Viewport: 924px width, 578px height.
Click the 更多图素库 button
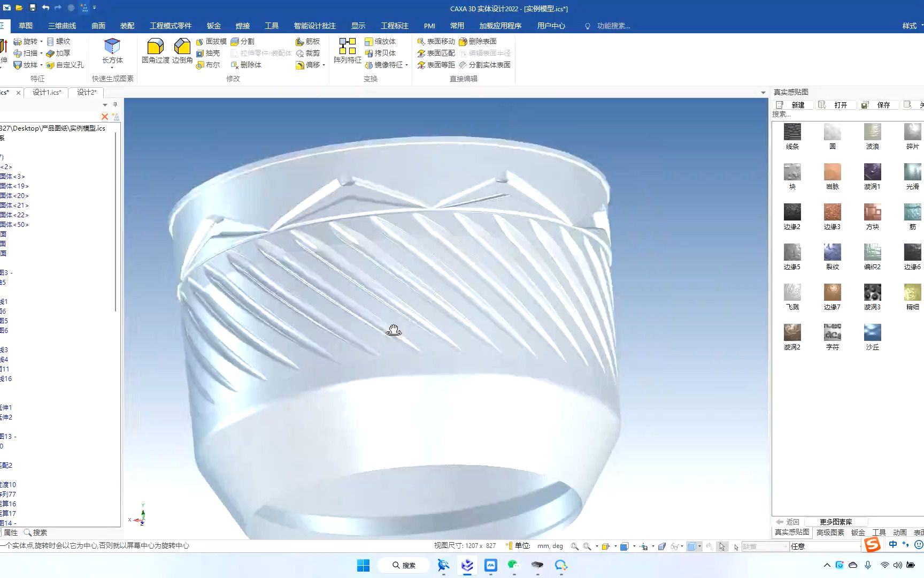click(x=836, y=521)
